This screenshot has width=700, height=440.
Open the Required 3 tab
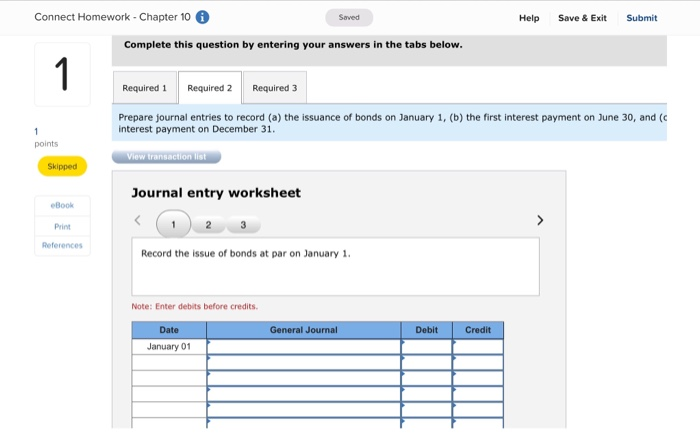275,88
